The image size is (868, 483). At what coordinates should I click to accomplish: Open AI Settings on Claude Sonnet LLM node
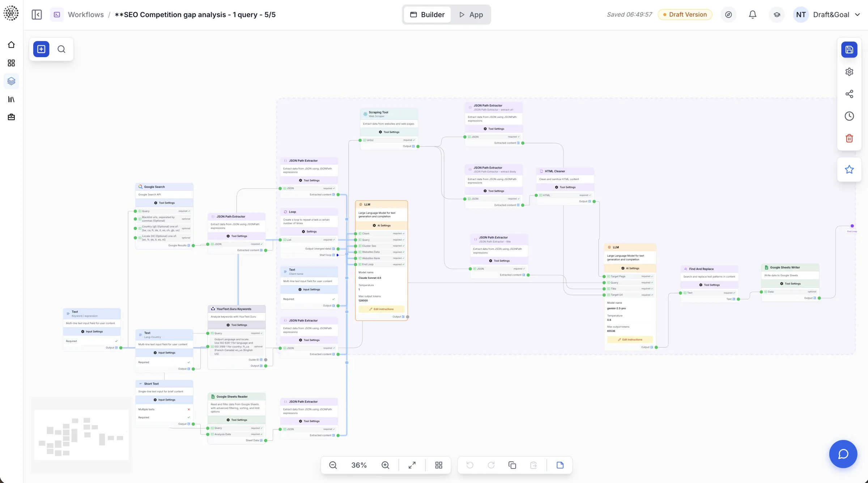point(381,225)
